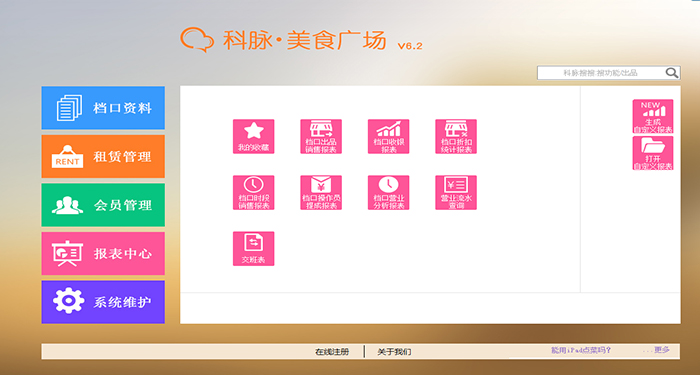Open 我的收藏 star icon
This screenshot has width=700, height=375.
coord(254,136)
